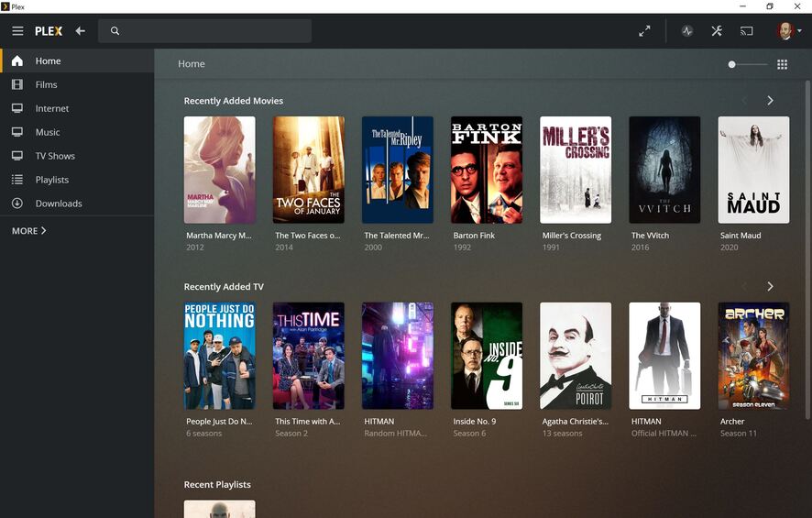Open the Recently Added Movies heading
812x518 pixels.
(234, 101)
